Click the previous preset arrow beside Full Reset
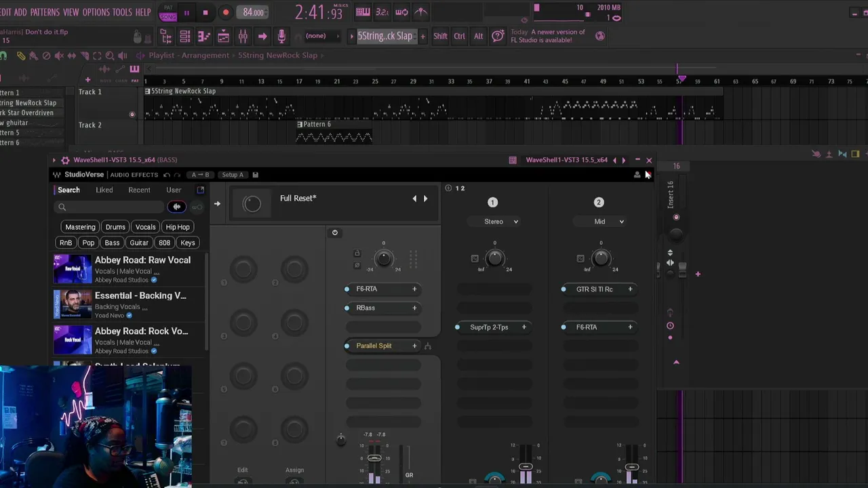Viewport: 868px width, 488px height. [414, 199]
